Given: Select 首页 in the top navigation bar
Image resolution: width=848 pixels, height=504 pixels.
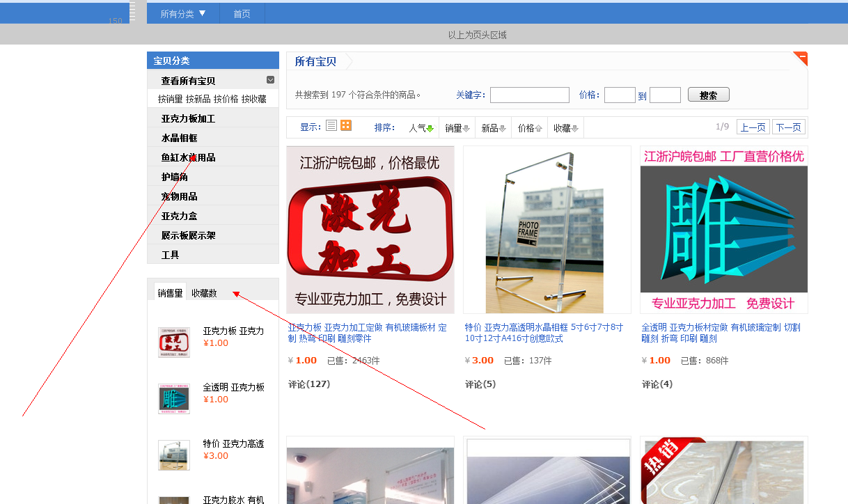Looking at the screenshot, I should pos(242,13).
